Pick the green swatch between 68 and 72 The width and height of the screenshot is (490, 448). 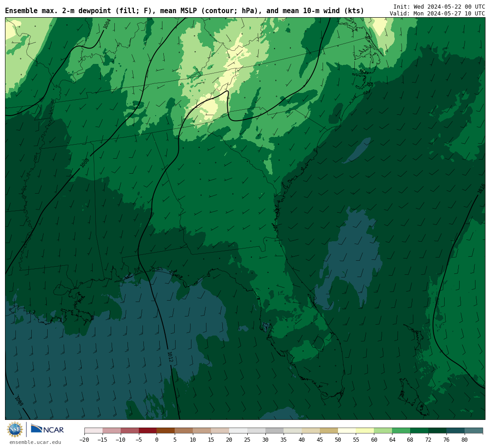click(420, 431)
